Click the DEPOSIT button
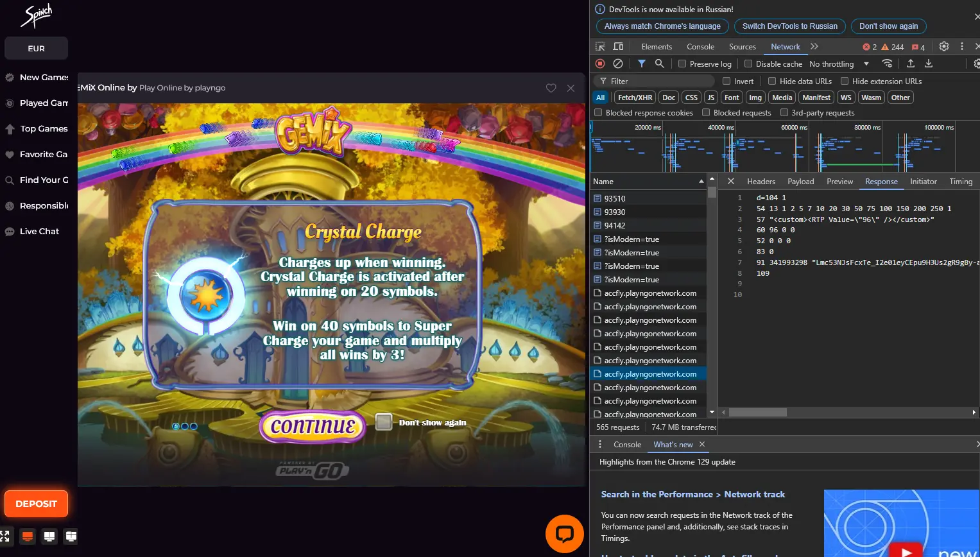This screenshot has height=557, width=980. (36, 504)
